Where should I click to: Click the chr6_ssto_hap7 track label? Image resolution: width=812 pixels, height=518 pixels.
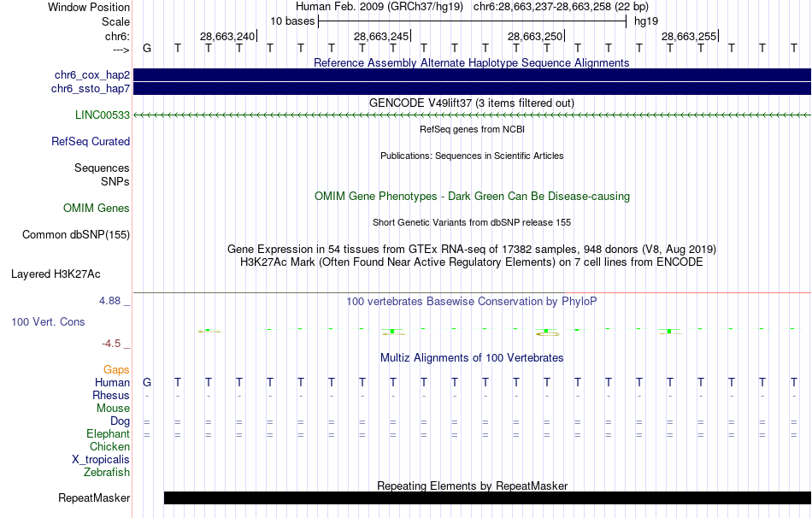pyautogui.click(x=91, y=89)
